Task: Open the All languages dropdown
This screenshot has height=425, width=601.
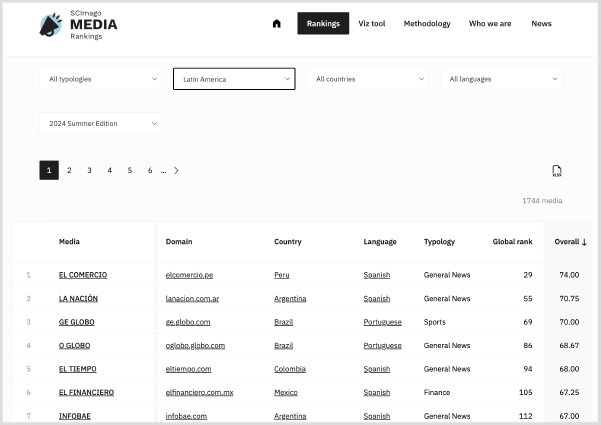Action: tap(501, 79)
